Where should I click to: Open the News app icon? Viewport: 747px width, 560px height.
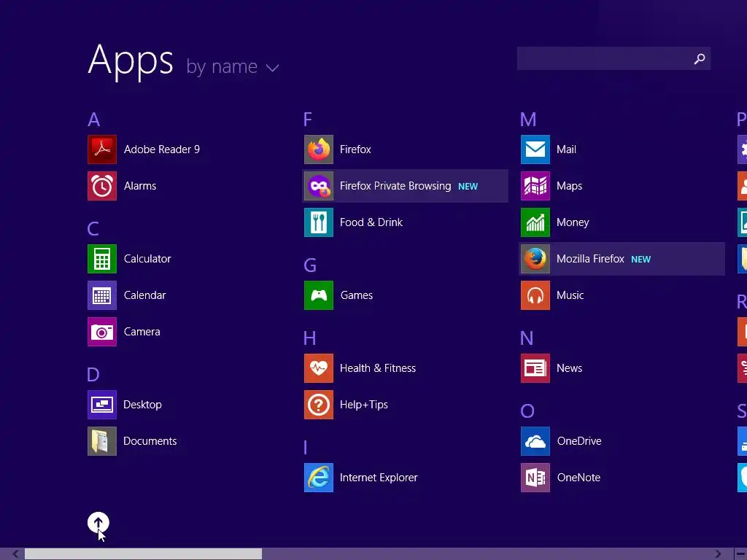click(x=535, y=368)
